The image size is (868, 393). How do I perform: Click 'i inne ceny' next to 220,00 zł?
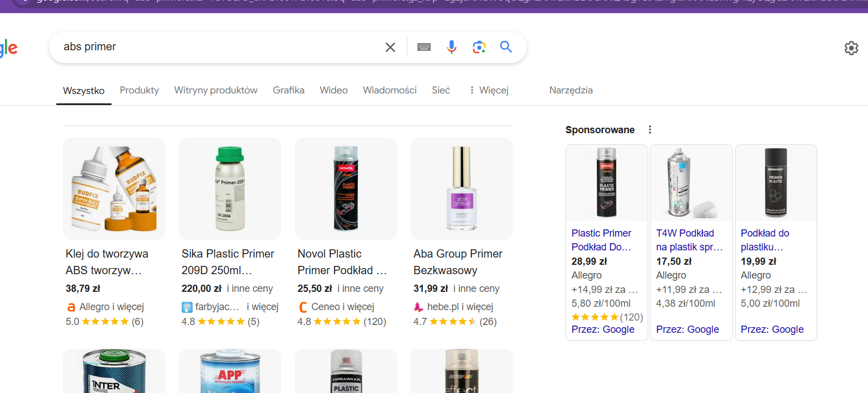coord(250,289)
